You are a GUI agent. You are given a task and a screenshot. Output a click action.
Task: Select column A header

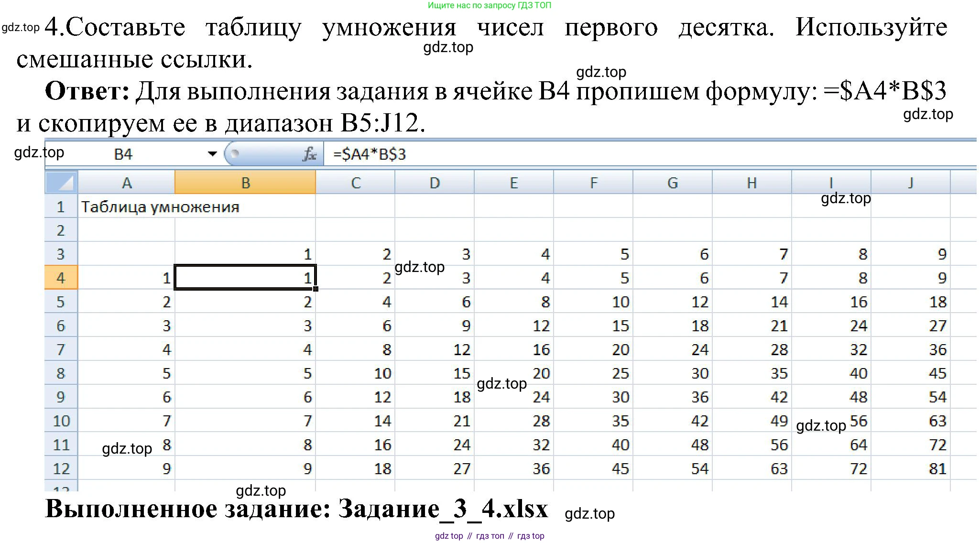[126, 183]
